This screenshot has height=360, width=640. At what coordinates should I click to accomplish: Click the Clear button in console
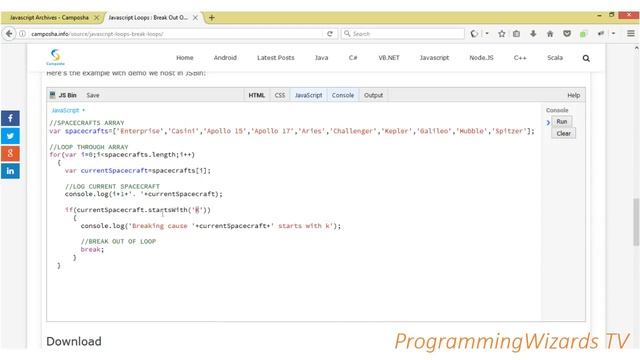click(563, 133)
